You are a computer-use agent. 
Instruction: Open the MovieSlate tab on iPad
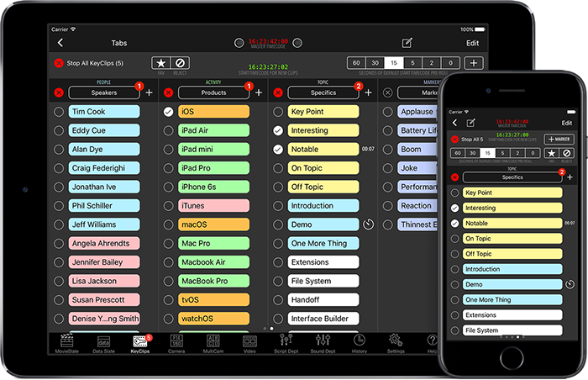tap(66, 343)
